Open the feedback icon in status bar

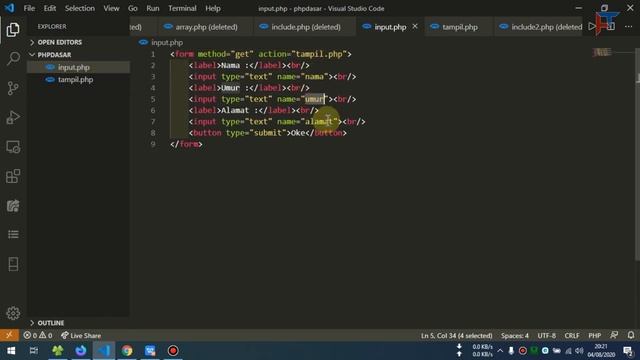pyautogui.click(x=614, y=335)
